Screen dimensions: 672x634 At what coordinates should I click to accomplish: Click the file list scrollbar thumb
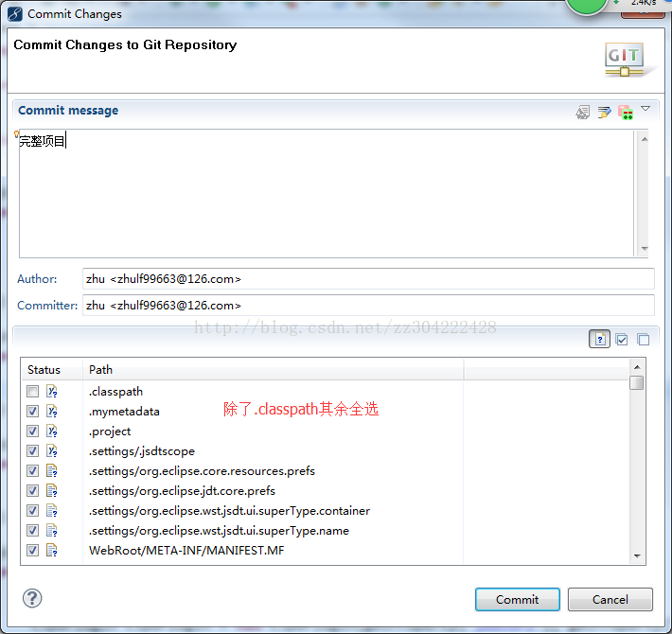coord(637,382)
